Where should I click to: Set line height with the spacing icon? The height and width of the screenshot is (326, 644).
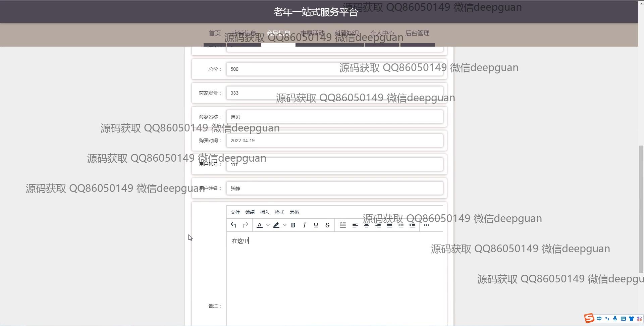click(x=343, y=225)
